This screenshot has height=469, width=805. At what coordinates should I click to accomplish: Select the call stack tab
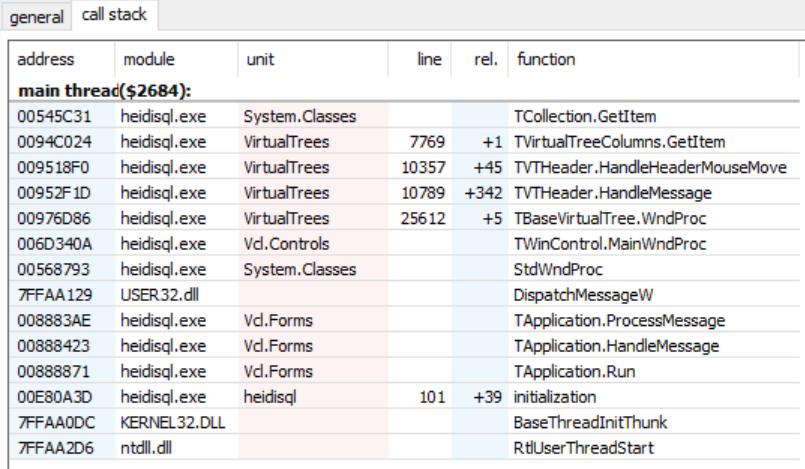(x=114, y=14)
